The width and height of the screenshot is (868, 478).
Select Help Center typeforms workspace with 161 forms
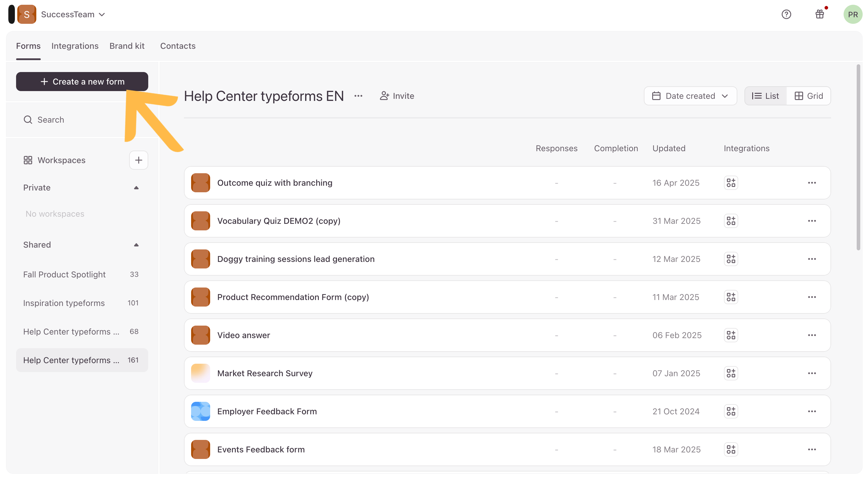(82, 360)
